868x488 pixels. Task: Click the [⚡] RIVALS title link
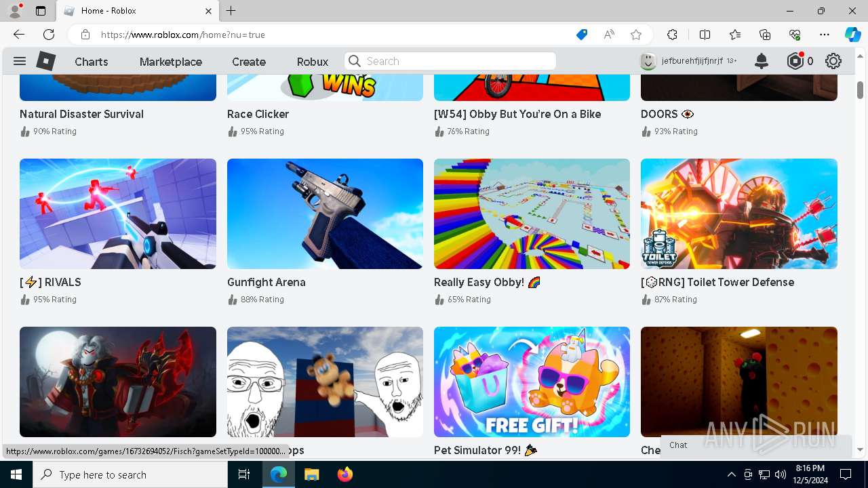click(50, 282)
